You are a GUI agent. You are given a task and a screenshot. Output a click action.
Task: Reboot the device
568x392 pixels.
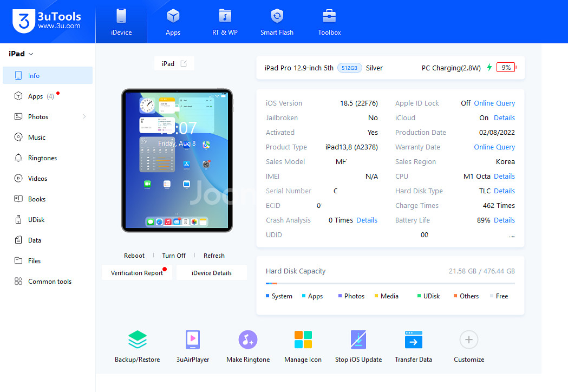click(134, 256)
